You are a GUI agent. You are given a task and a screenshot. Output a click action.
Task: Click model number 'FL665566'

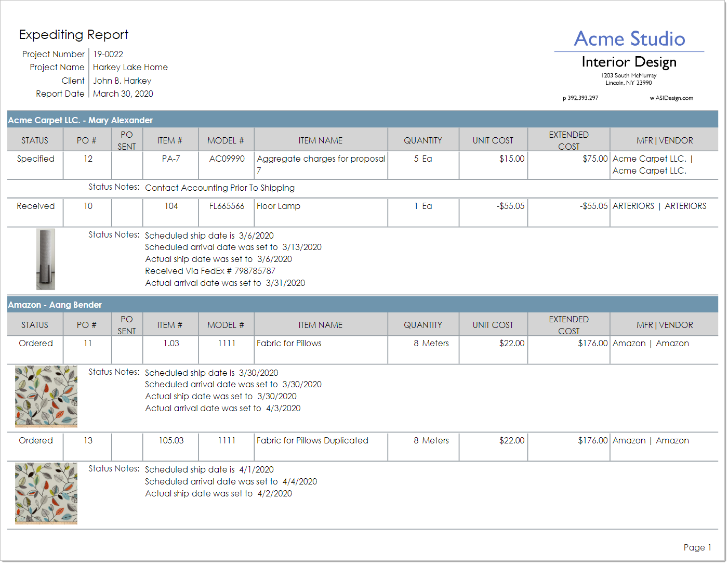[227, 206]
